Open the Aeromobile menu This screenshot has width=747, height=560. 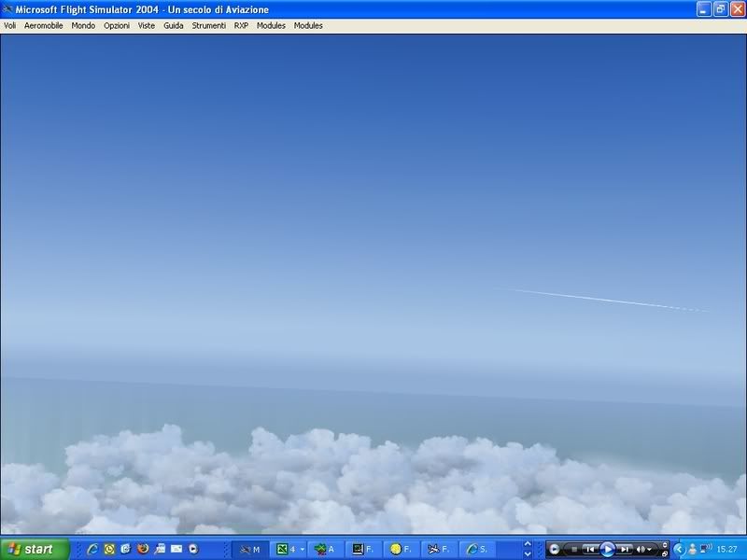click(43, 26)
